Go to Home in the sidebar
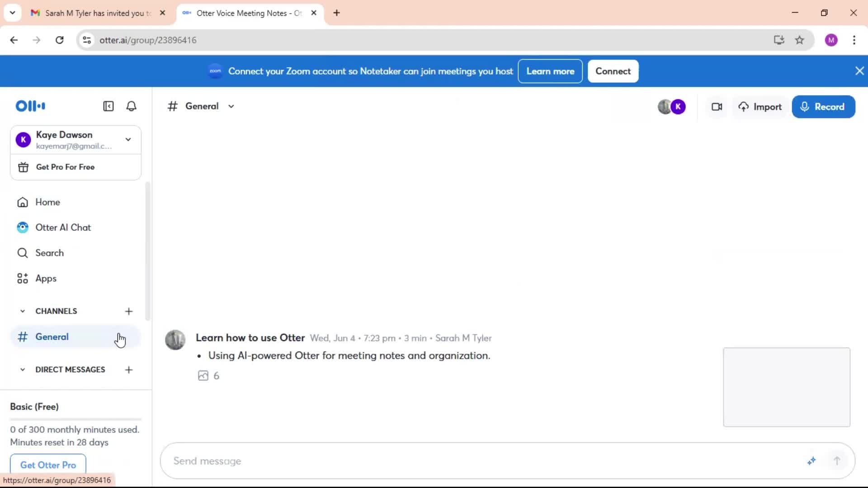This screenshot has height=488, width=868. tap(47, 202)
